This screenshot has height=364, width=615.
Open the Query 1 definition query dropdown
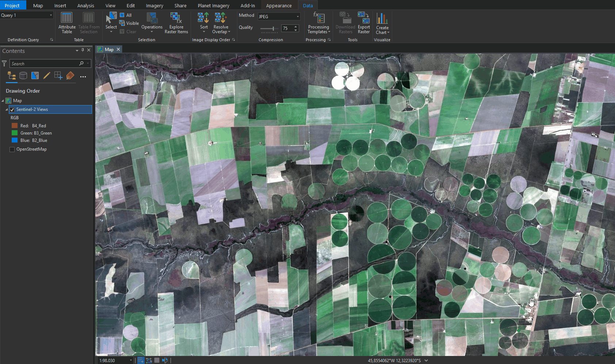51,15
